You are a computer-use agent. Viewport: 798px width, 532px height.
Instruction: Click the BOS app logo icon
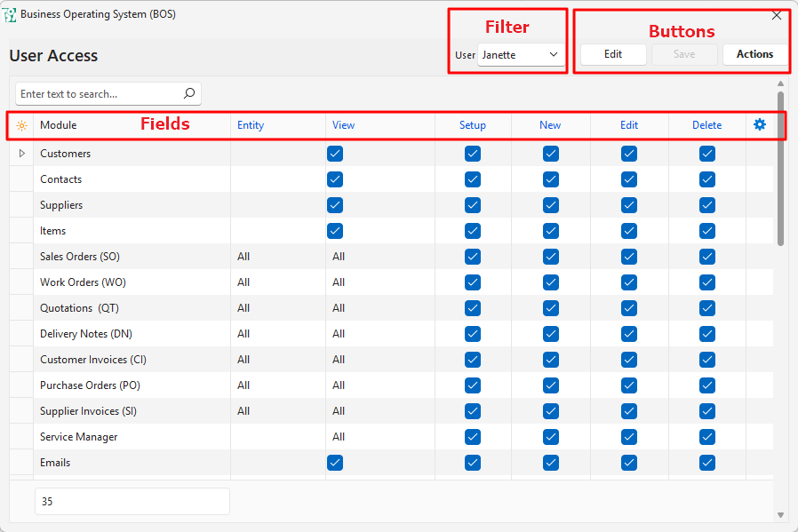(10, 15)
